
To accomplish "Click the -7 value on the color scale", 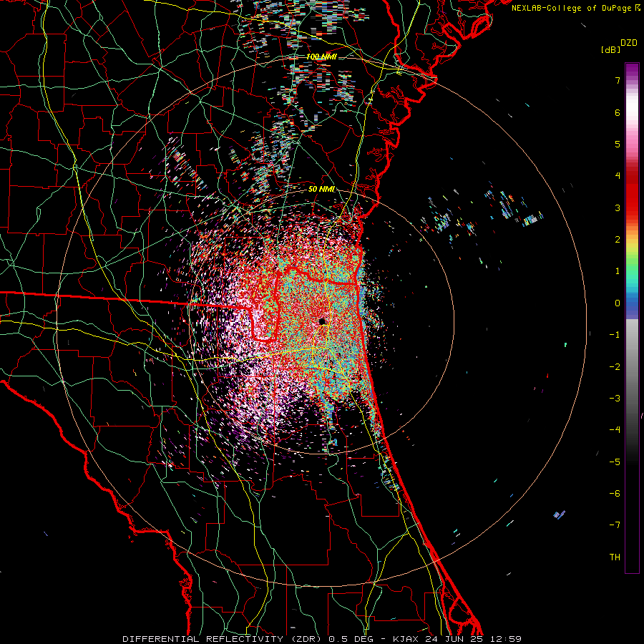I will [615, 525].
